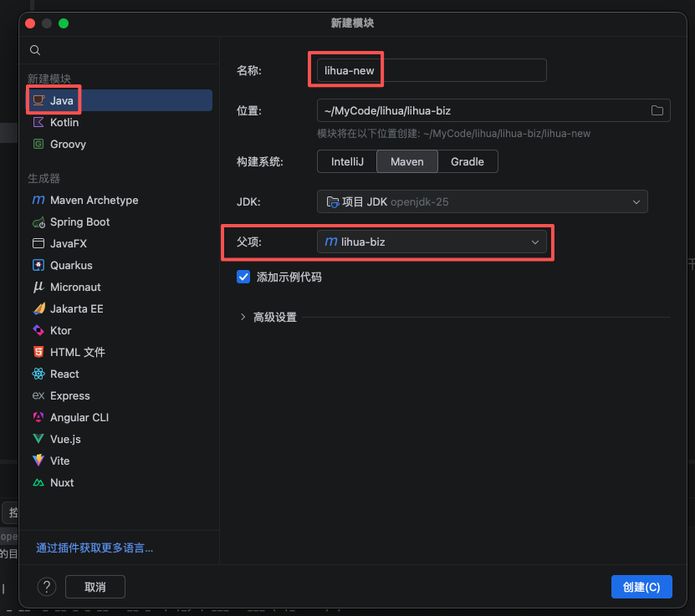This screenshot has height=616, width=695.
Task: Open the 通过插件获取更多语言 link
Action: pos(95,548)
